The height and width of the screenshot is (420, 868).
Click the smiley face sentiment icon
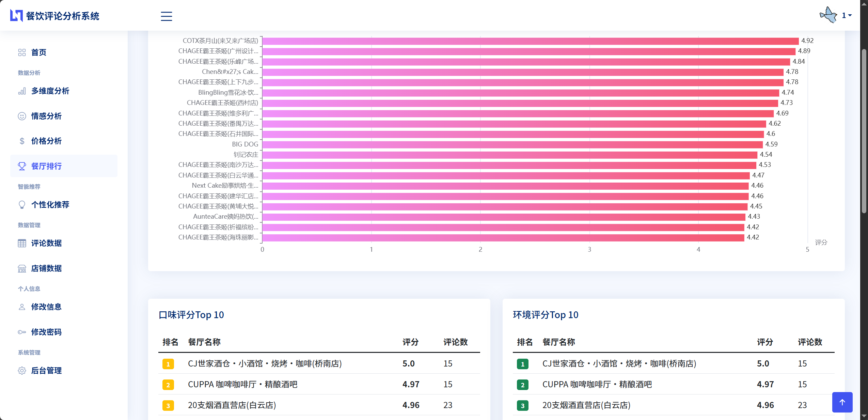tap(22, 116)
